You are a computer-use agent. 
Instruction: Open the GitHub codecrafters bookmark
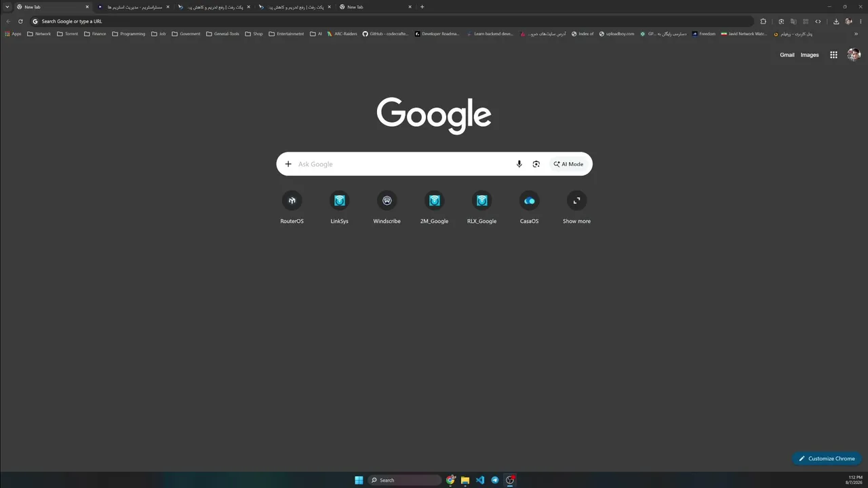point(386,34)
